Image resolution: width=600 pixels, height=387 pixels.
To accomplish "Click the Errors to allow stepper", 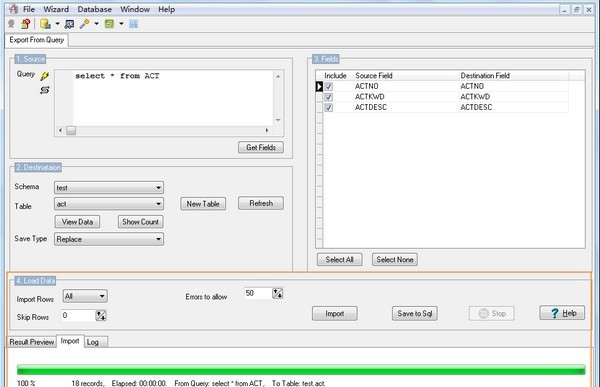I will pos(277,294).
